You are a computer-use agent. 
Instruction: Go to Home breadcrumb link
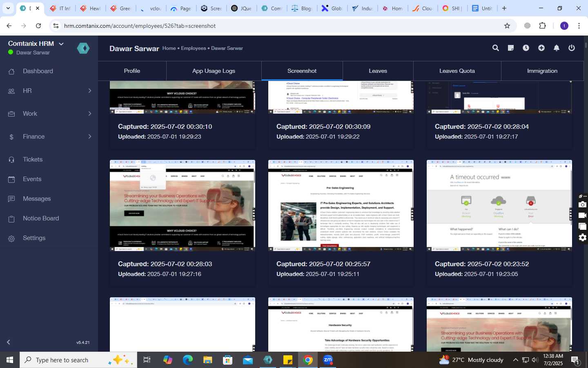point(169,48)
